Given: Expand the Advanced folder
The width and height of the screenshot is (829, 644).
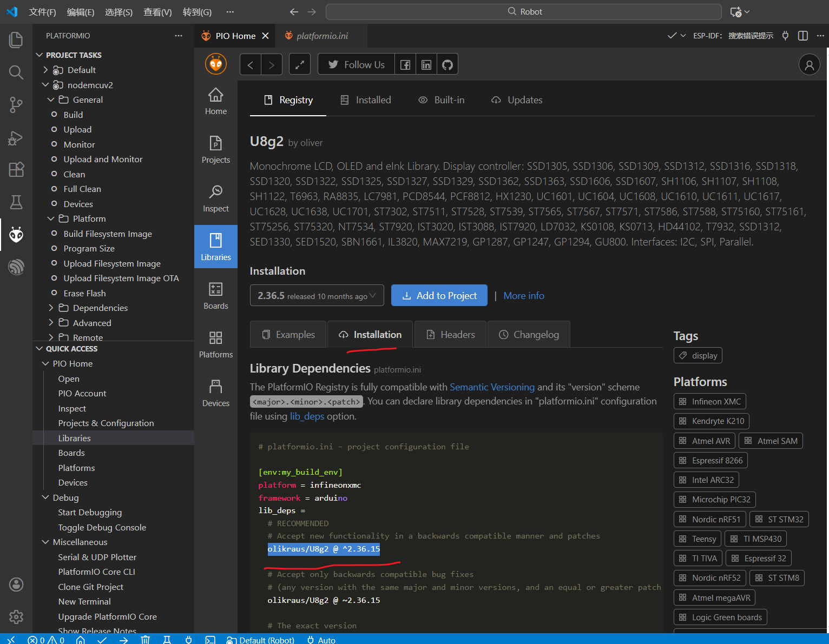Looking at the screenshot, I should coord(51,323).
